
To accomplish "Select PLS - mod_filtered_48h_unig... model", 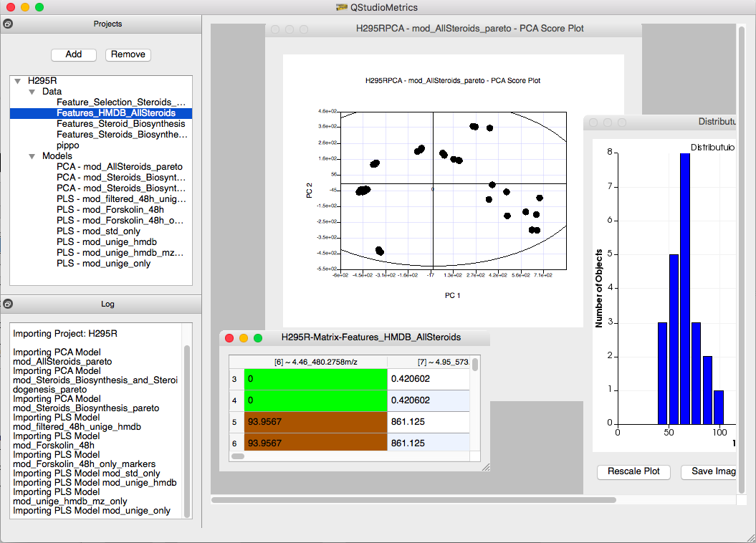I will [121, 199].
